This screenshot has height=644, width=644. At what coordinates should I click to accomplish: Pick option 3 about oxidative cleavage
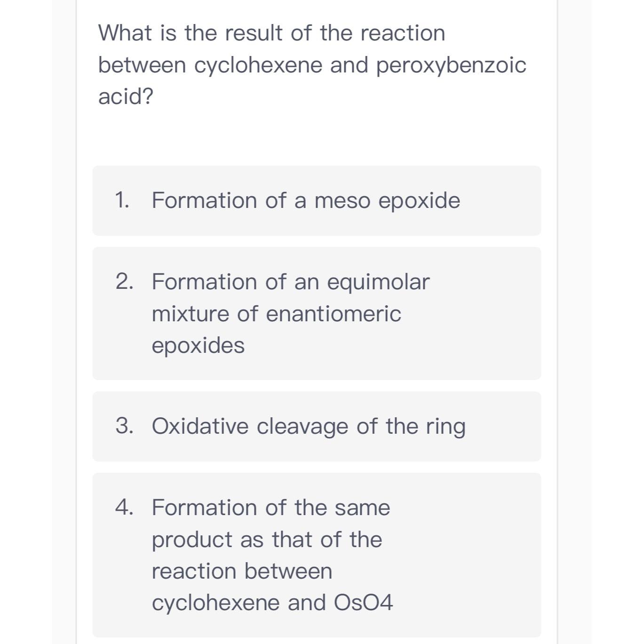click(316, 426)
